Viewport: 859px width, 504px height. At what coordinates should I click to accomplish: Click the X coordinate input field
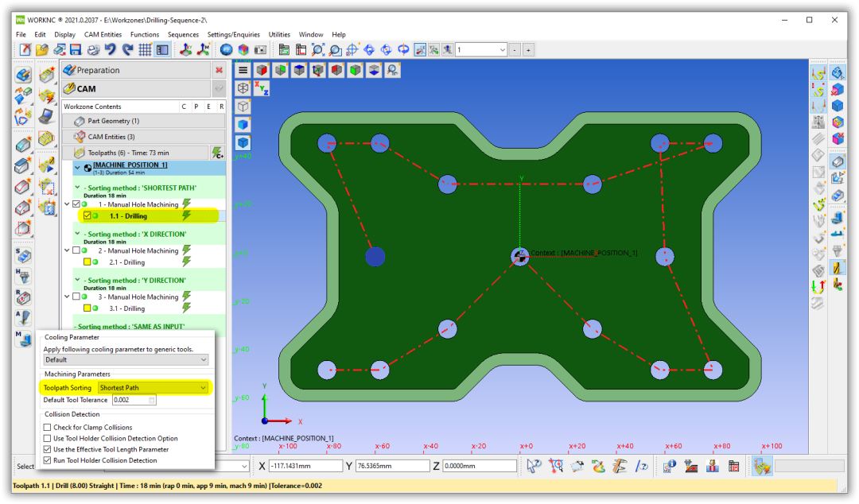[x=305, y=466]
